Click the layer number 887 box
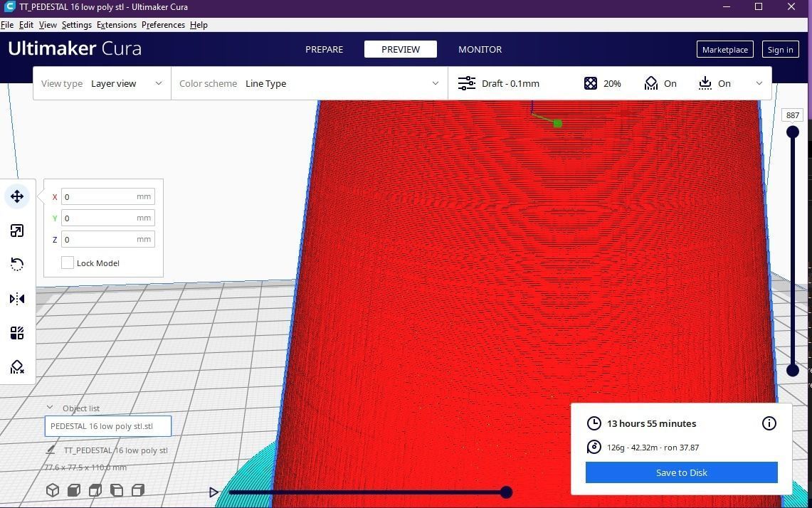This screenshot has height=508, width=812. coord(792,115)
